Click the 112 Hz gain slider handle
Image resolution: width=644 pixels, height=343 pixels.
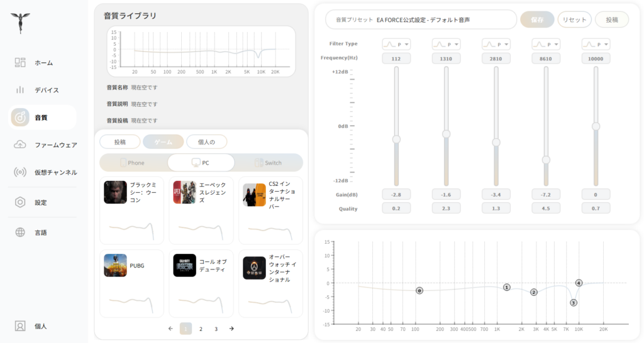tap(396, 139)
